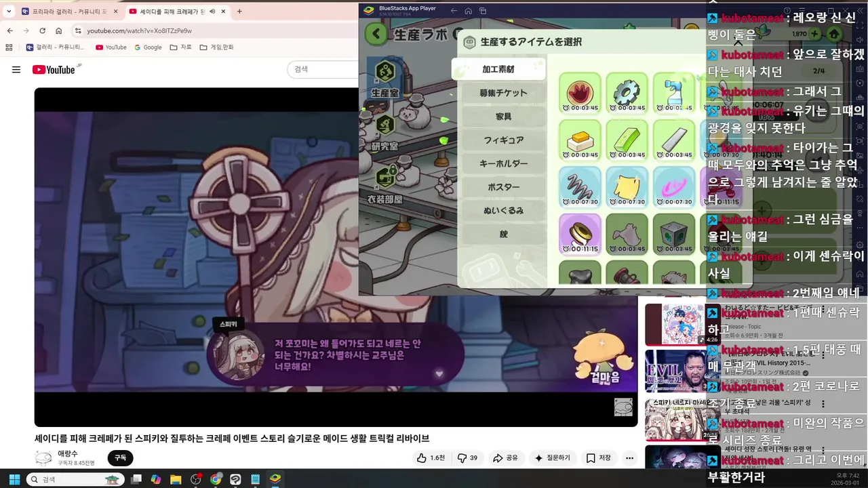Select 募集チケット category tab

tap(503, 93)
